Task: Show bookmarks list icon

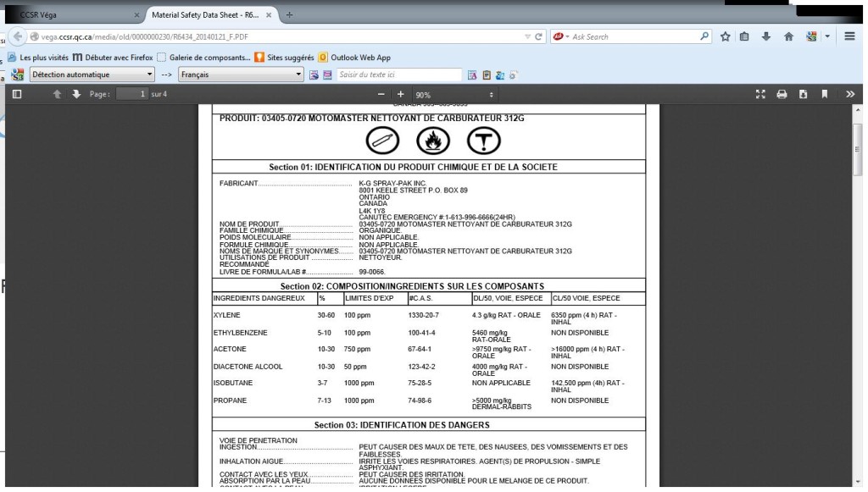Action: 744,36
